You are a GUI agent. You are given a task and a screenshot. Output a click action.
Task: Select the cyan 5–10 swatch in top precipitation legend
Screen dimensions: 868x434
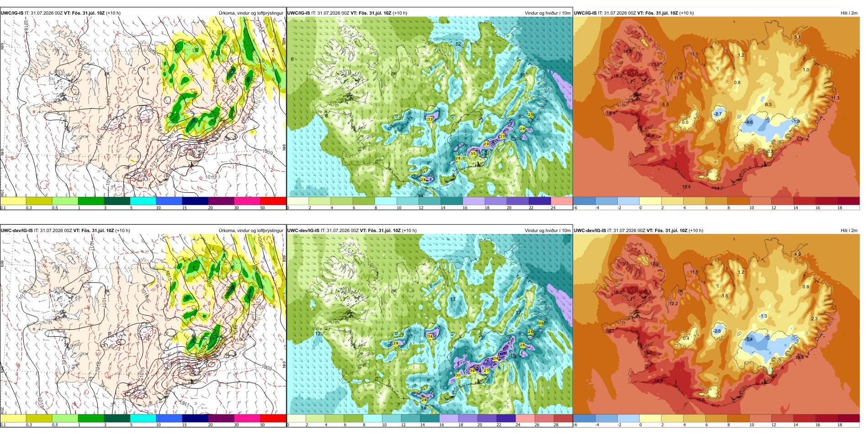click(x=143, y=201)
